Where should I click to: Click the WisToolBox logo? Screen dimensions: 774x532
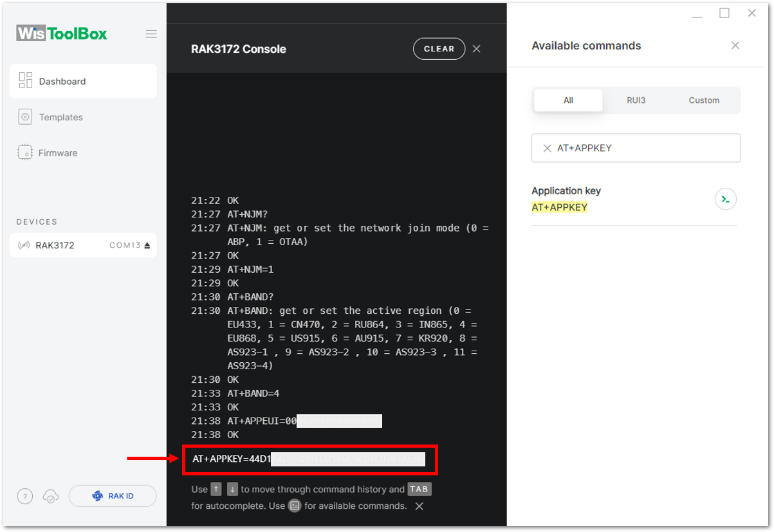[62, 33]
